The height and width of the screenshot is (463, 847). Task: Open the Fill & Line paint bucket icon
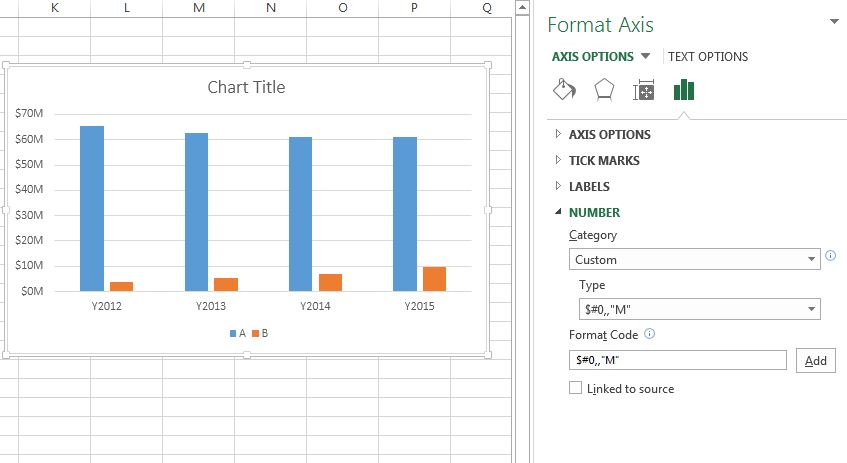click(565, 90)
